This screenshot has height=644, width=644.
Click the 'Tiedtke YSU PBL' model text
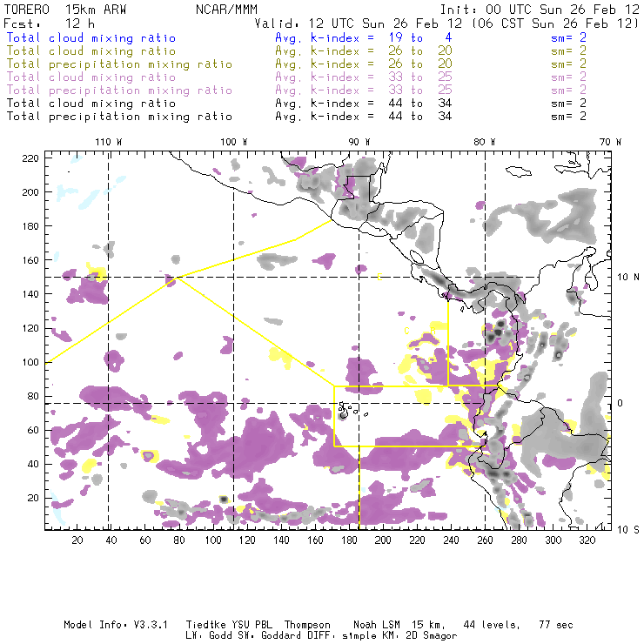(x=229, y=625)
